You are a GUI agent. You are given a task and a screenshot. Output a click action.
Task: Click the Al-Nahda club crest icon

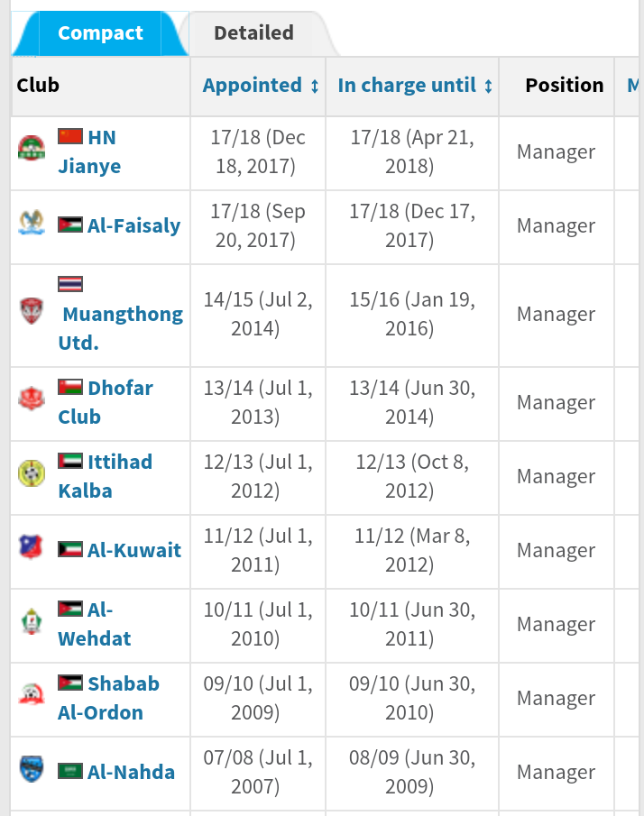click(x=32, y=768)
